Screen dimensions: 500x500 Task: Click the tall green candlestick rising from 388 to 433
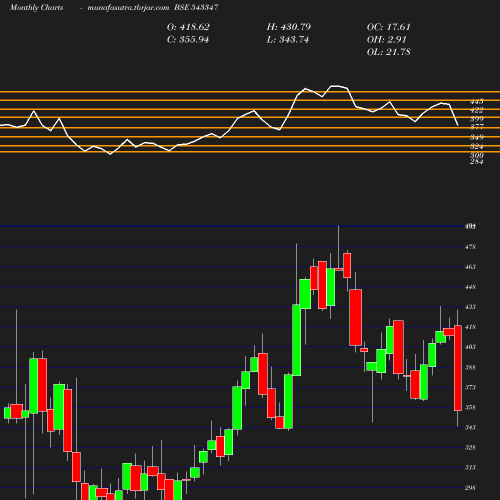297,340
